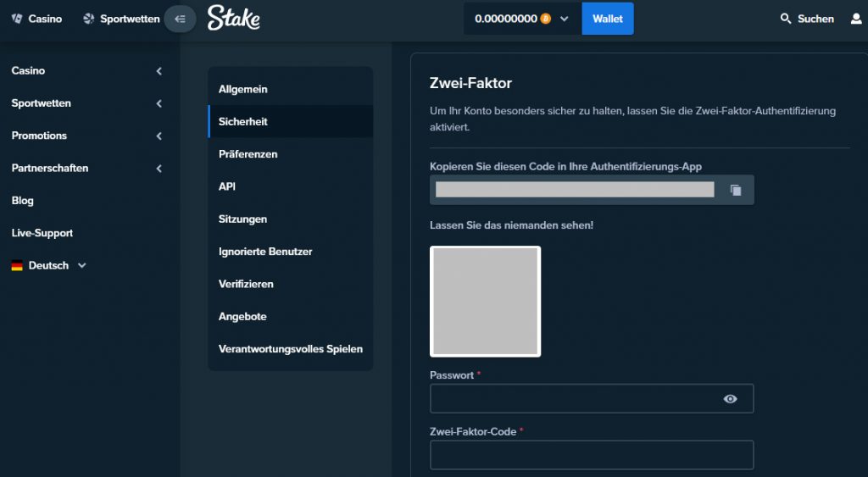Select Sitzungen settings tab
The image size is (868, 477).
pyautogui.click(x=290, y=219)
